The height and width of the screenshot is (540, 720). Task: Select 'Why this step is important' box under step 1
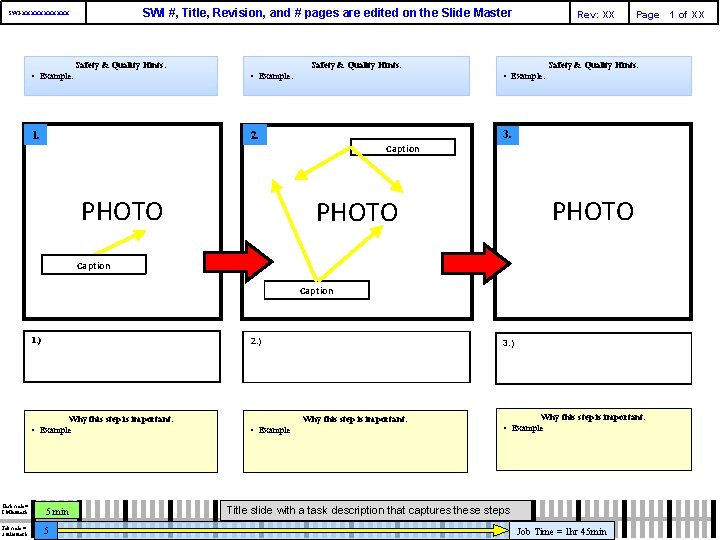[121, 441]
